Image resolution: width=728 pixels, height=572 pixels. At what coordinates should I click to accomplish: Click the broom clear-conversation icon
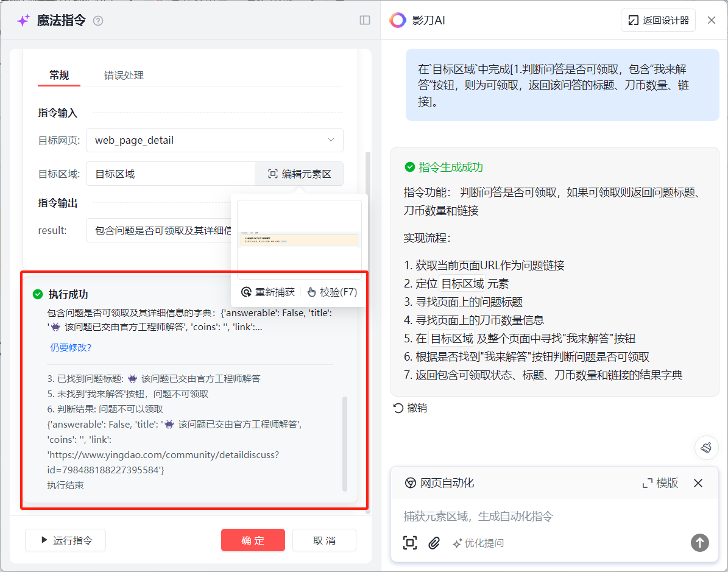click(x=706, y=448)
